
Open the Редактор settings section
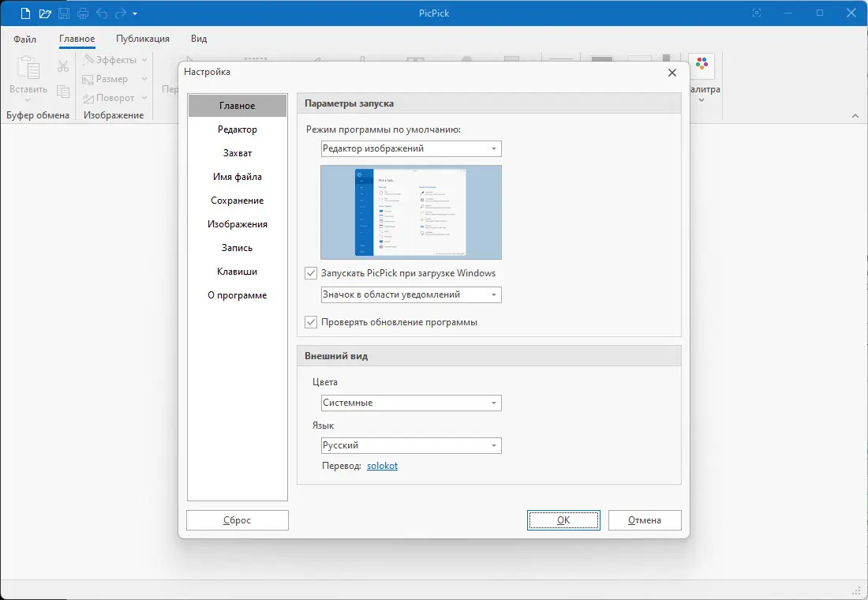pyautogui.click(x=237, y=129)
